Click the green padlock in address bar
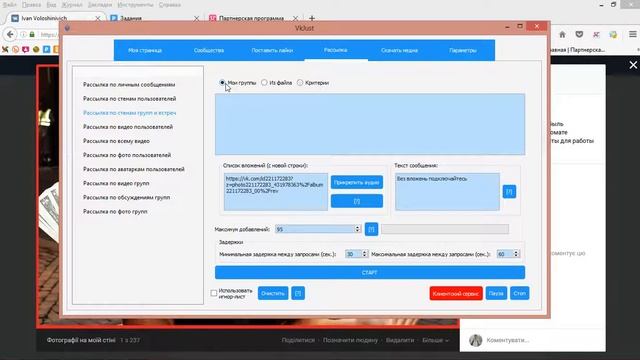 (32, 35)
